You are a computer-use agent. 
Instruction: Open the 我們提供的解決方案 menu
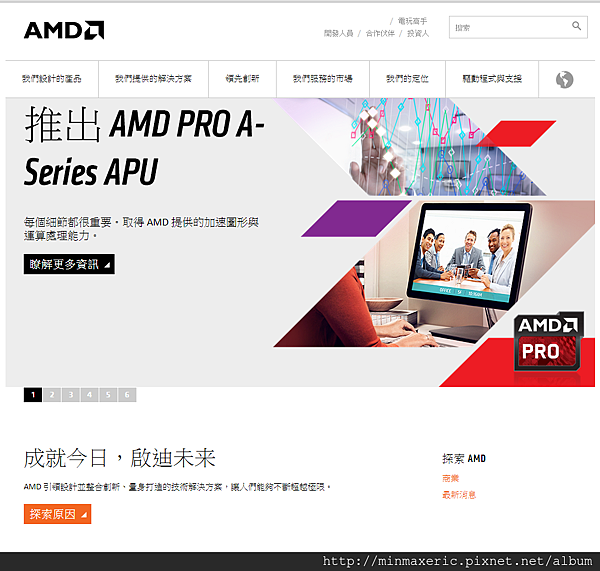pos(153,79)
